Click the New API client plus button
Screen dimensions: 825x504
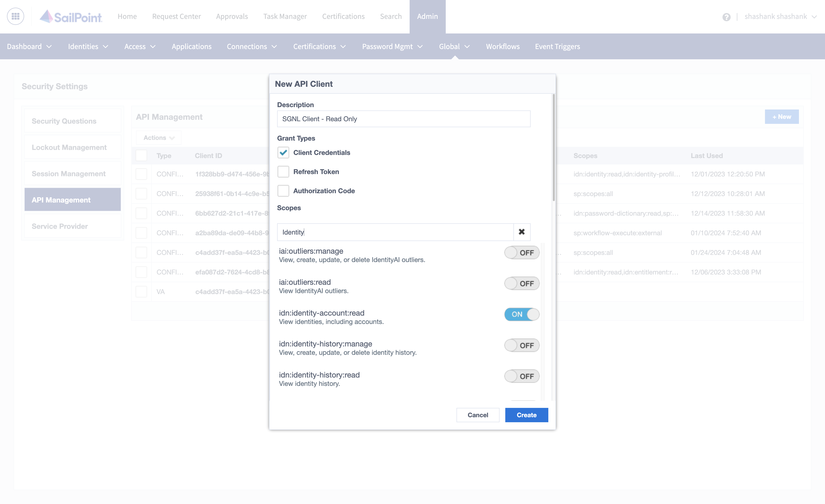[781, 117]
